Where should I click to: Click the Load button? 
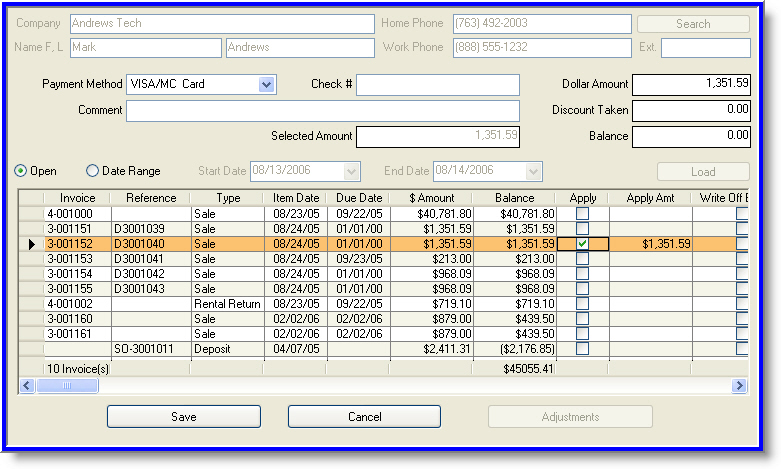(703, 172)
